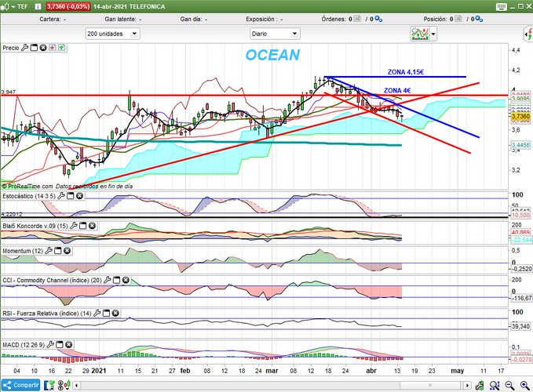Viewport: 533px width, 392px height.
Task: Click the ZONA 4€ annotation text
Action: tap(397, 90)
